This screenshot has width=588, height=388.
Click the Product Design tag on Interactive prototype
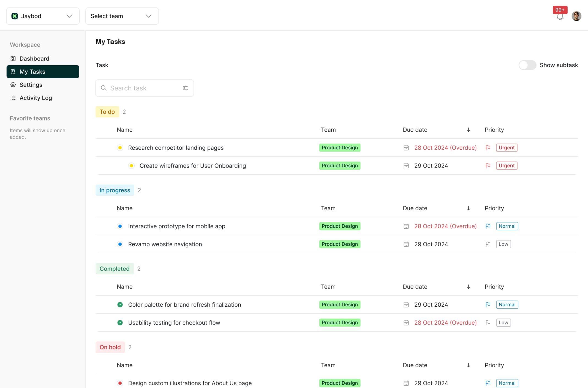tap(340, 226)
